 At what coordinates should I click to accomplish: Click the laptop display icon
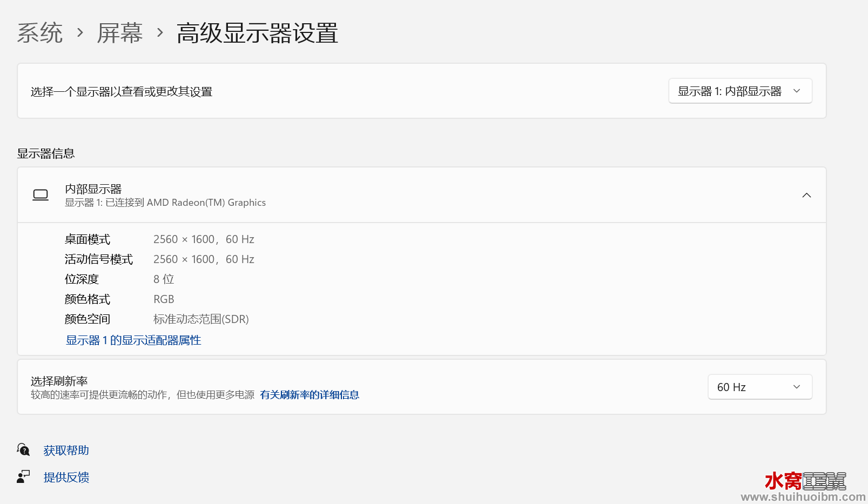click(x=41, y=195)
